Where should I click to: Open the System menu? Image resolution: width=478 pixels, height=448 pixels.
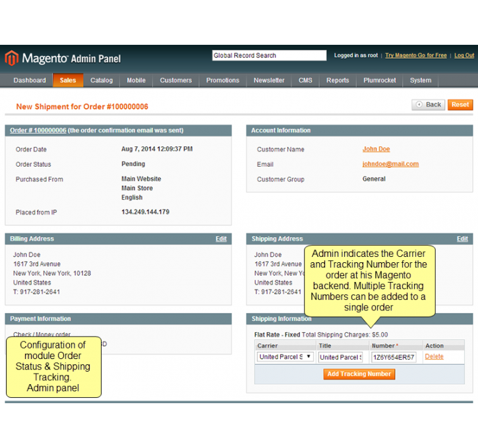point(421,80)
